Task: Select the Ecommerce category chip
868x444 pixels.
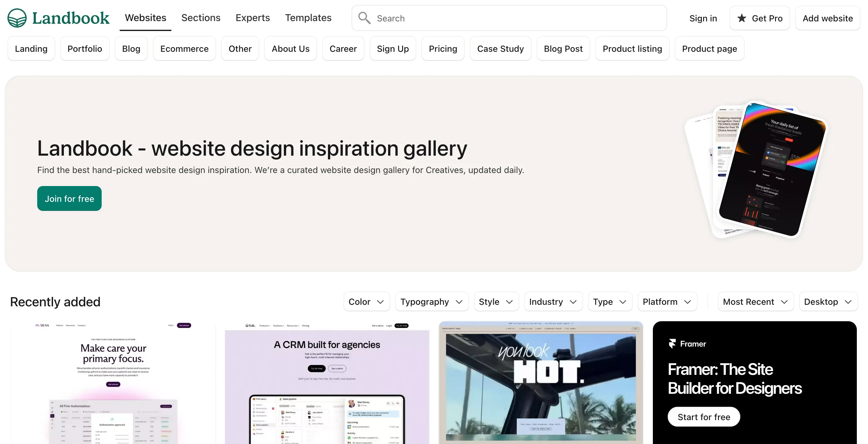Action: click(x=184, y=49)
